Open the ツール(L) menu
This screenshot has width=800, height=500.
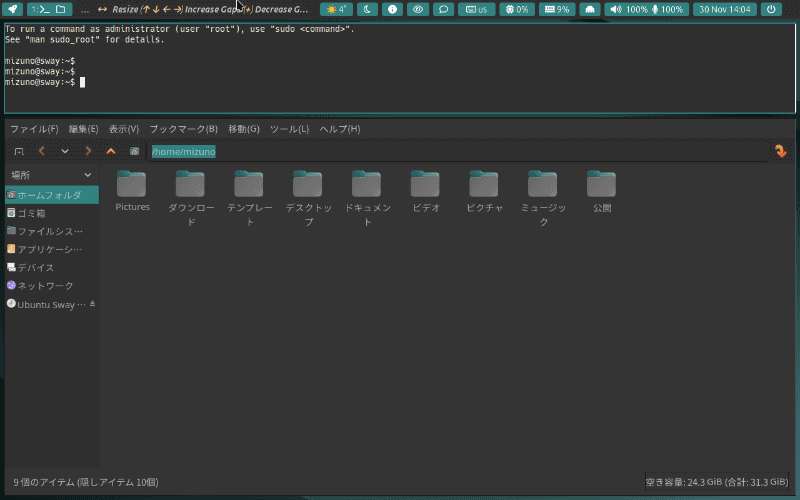tap(289, 129)
